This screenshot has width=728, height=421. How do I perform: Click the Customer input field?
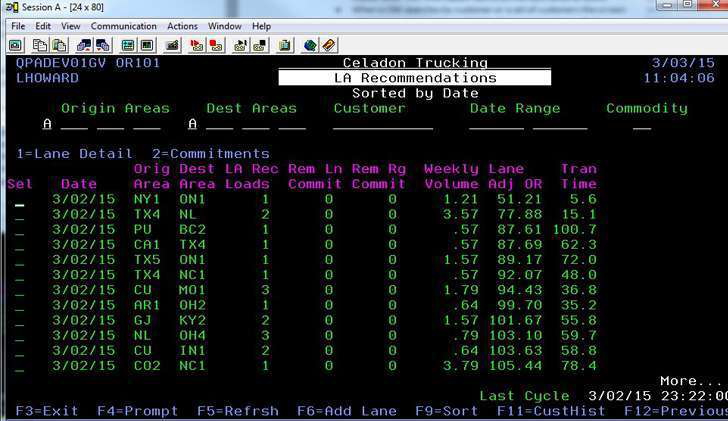point(383,124)
